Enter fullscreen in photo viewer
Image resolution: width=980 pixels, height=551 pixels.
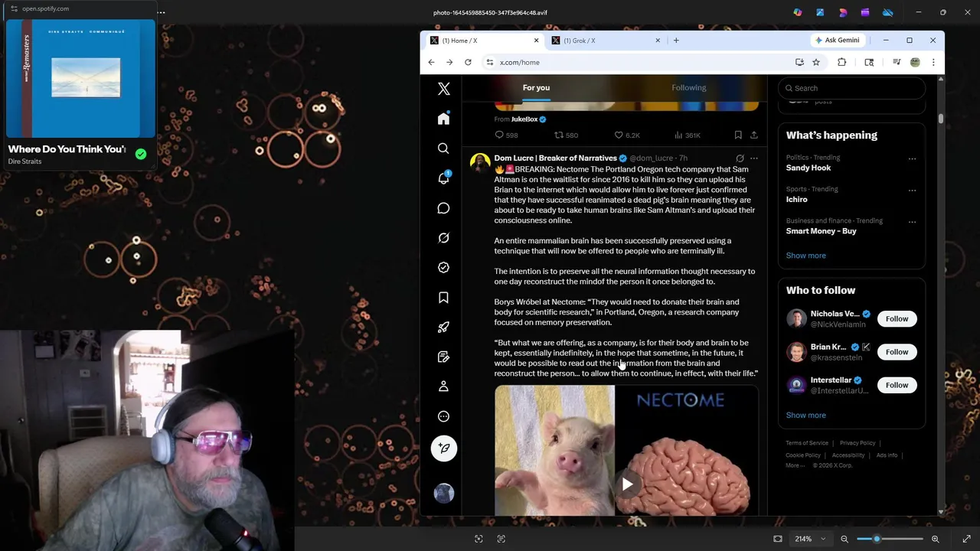tap(966, 539)
